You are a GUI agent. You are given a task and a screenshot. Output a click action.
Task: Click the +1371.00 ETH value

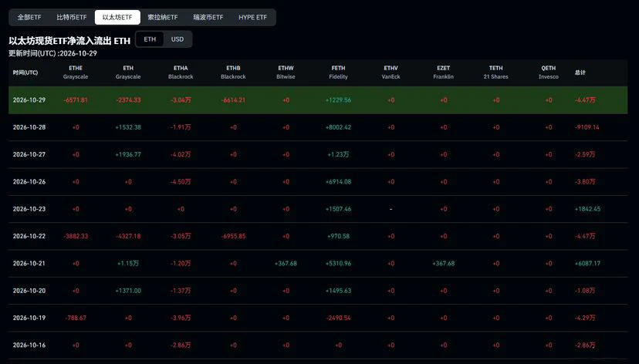tap(128, 291)
